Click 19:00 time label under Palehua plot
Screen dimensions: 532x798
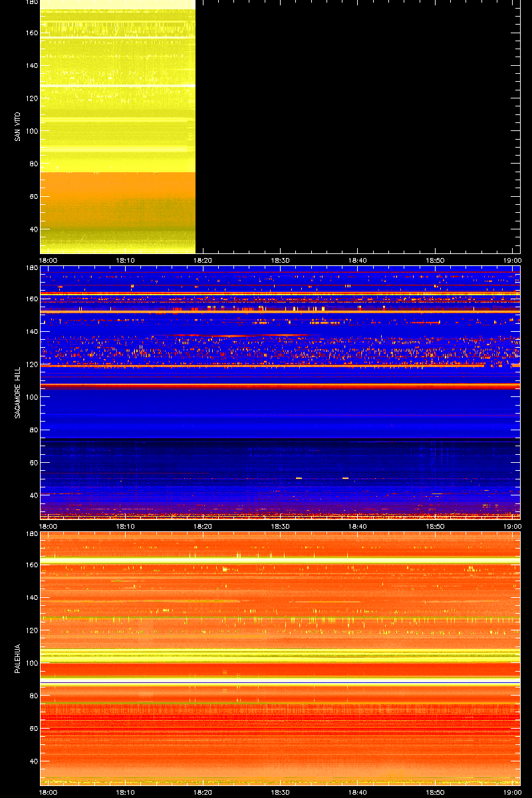tap(513, 792)
